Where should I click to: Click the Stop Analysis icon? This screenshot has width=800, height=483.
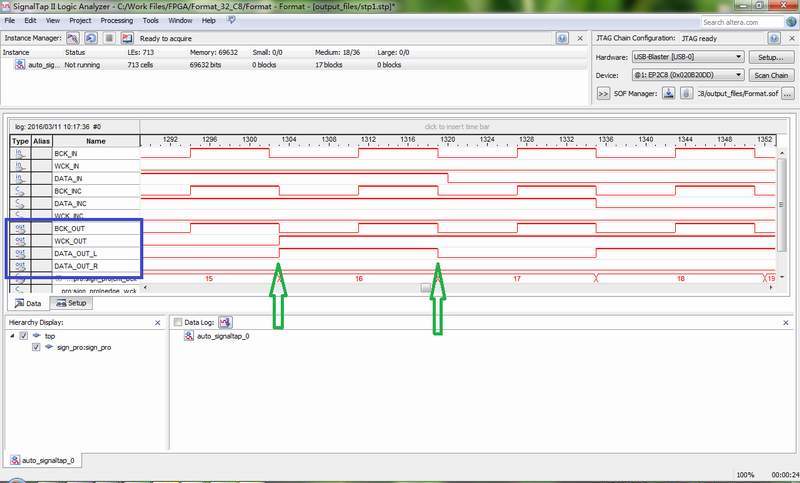pyautogui.click(x=109, y=38)
